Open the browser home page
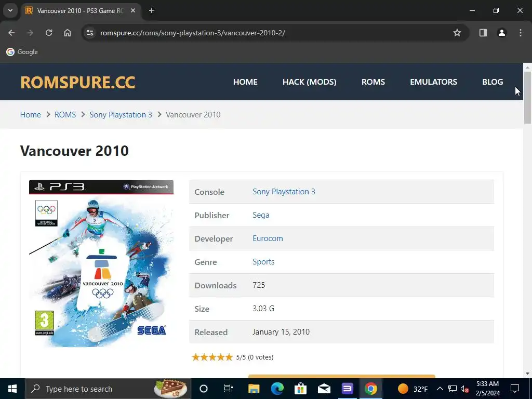The height and width of the screenshot is (399, 532). click(68, 33)
